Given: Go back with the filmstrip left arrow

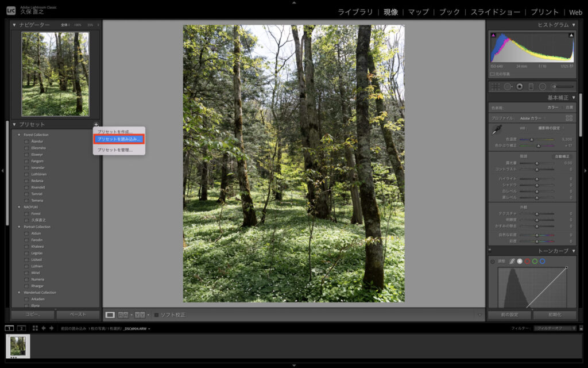Looking at the screenshot, I should tap(44, 328).
